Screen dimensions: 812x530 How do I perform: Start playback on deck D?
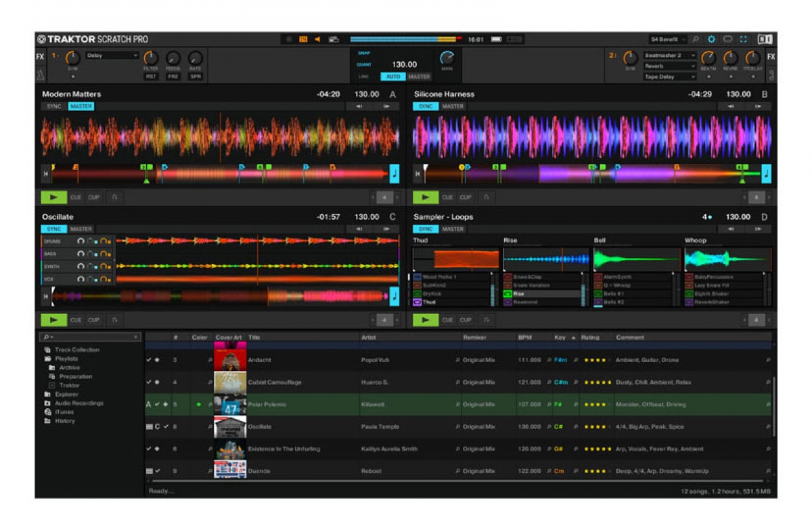point(426,319)
